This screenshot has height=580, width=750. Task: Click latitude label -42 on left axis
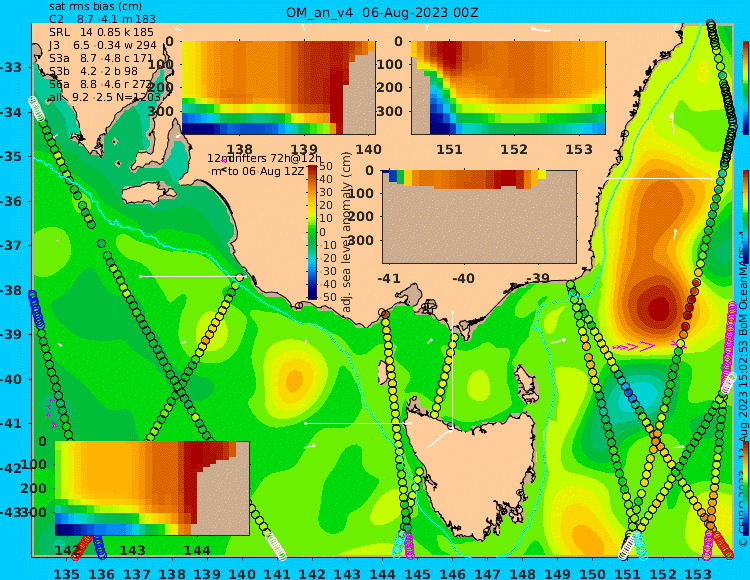point(11,468)
